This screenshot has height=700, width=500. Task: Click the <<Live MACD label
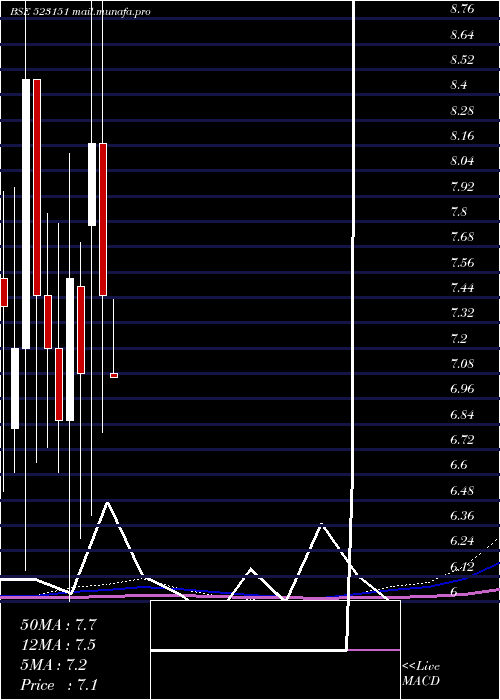(x=421, y=674)
